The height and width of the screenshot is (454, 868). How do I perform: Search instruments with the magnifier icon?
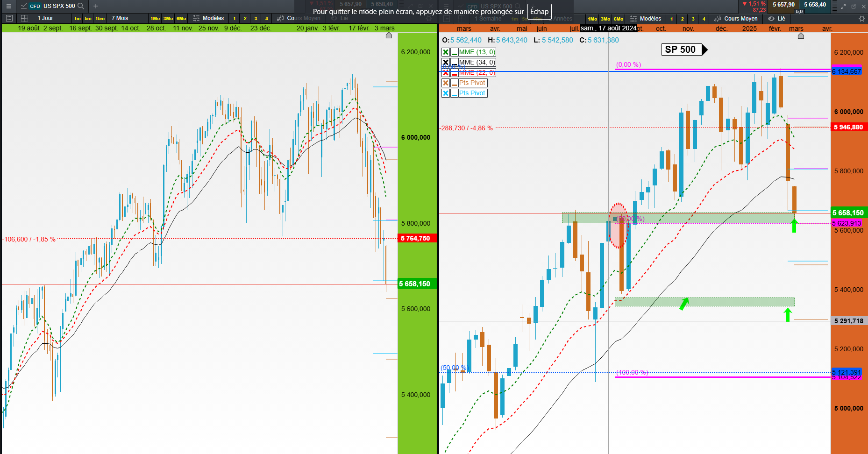coord(81,6)
